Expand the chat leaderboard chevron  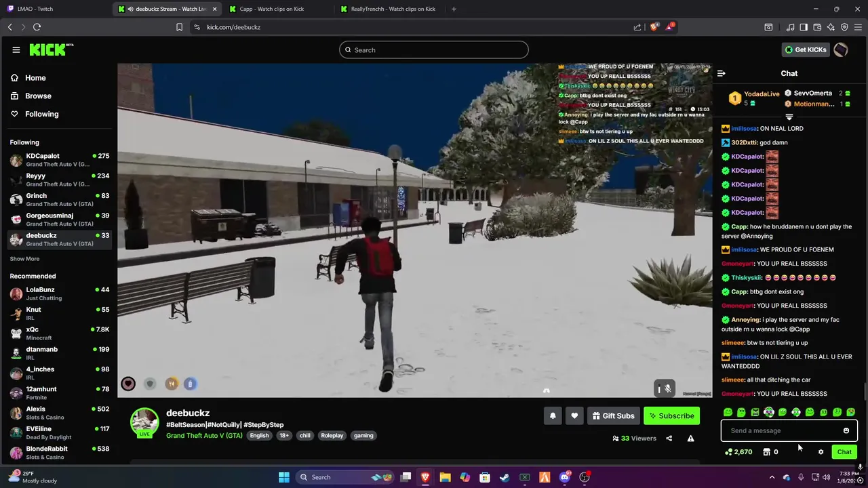[x=789, y=117]
